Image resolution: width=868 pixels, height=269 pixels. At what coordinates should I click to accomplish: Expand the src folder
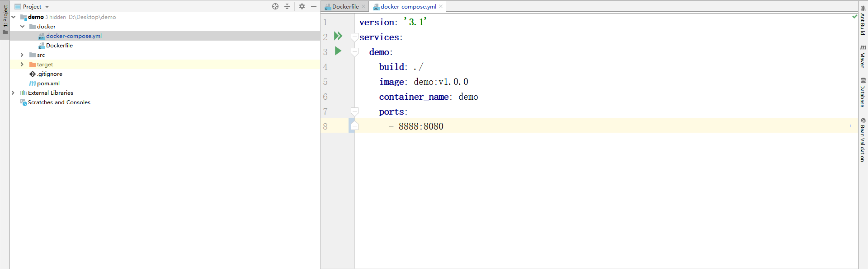22,55
